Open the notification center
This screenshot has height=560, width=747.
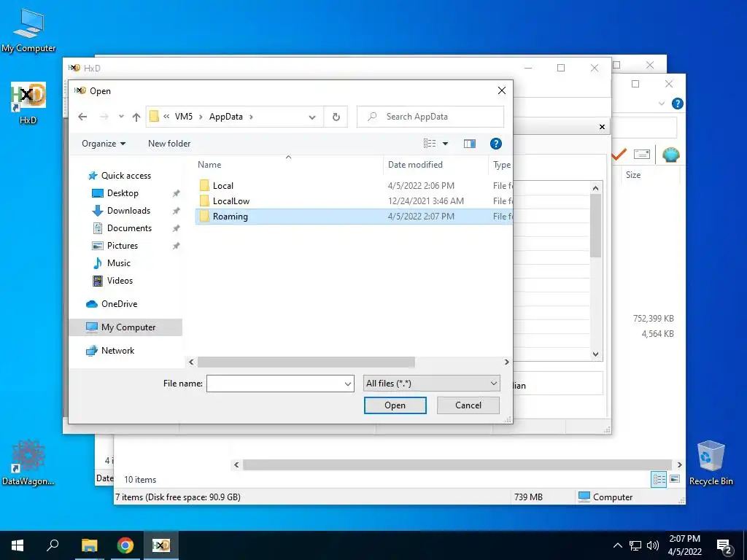click(724, 546)
